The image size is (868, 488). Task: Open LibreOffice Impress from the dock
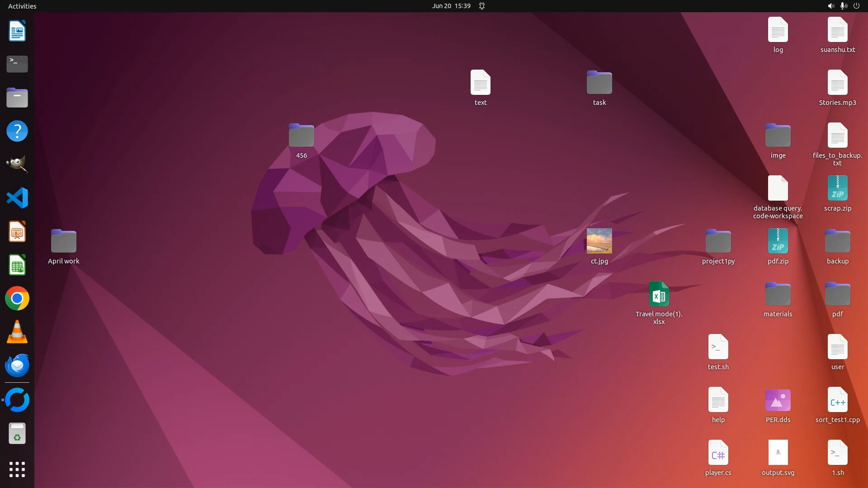(x=17, y=232)
